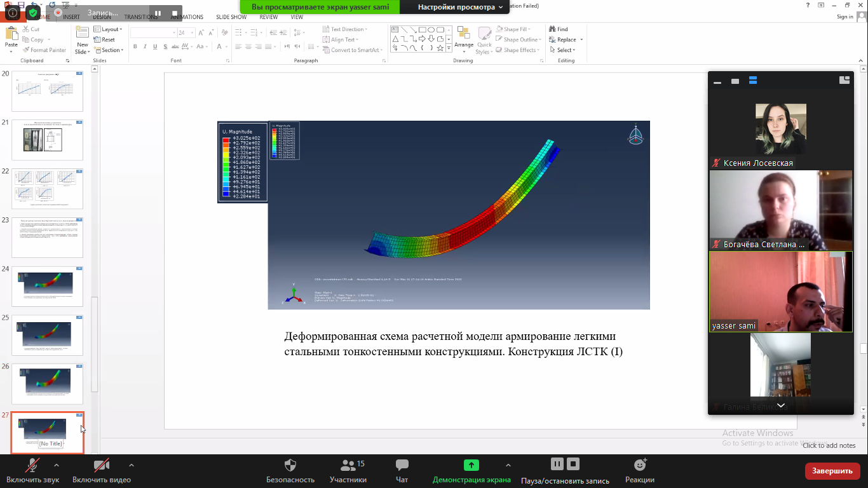Toggle justify text alignment
868x488 pixels.
click(x=269, y=47)
